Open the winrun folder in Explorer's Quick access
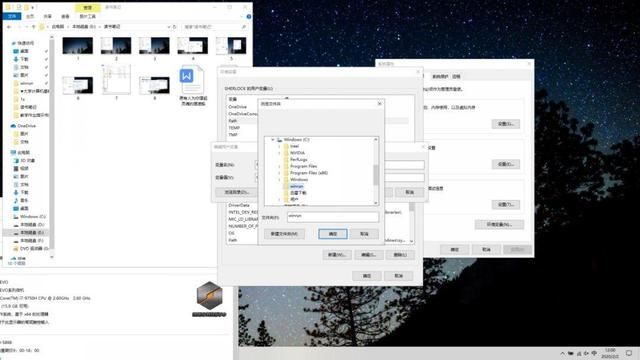This screenshot has width=640, height=360. [27, 83]
